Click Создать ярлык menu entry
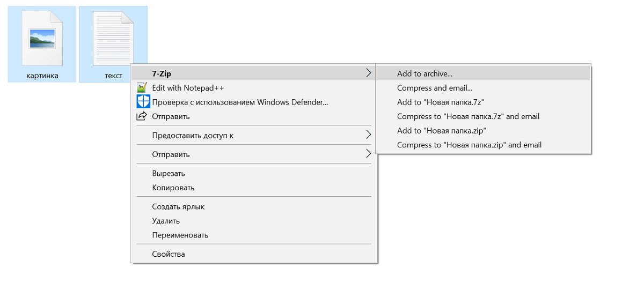644x305 pixels. (x=178, y=207)
